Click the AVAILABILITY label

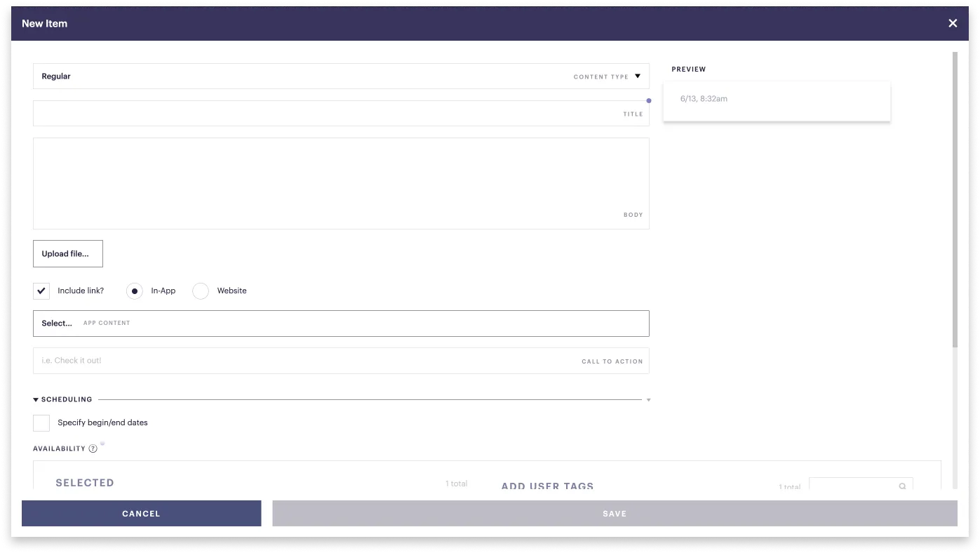tap(59, 449)
